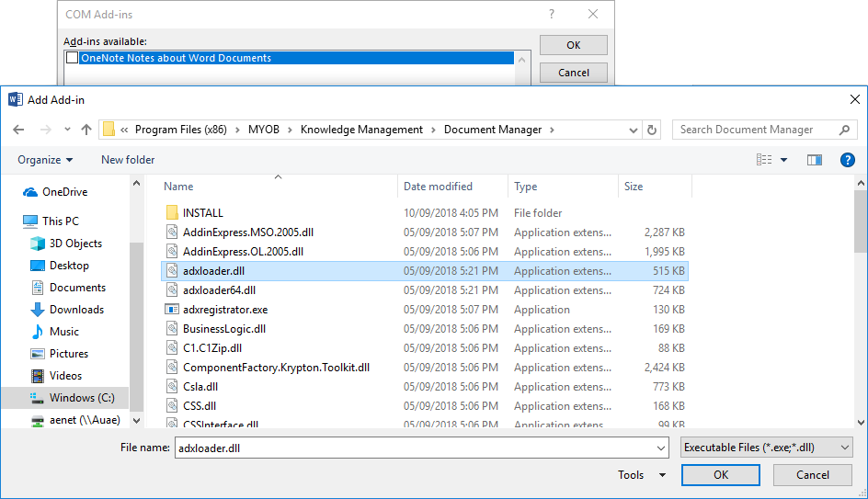This screenshot has width=868, height=499.
Task: Open the INSTALL folder icon
Action: pyautogui.click(x=172, y=213)
